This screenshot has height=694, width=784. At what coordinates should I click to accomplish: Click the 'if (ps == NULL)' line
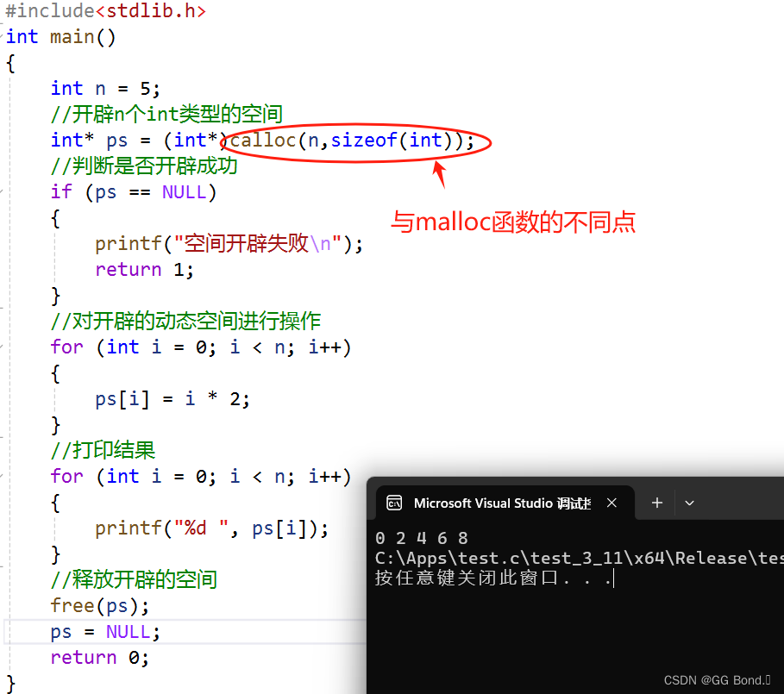coord(134,192)
